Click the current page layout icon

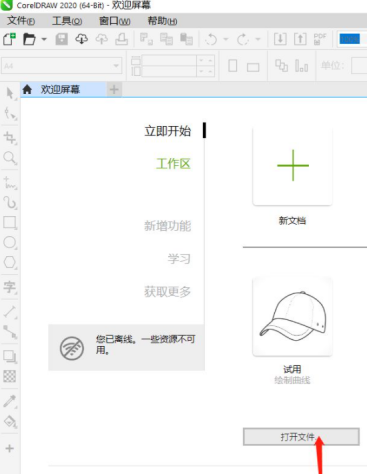[x=301, y=66]
